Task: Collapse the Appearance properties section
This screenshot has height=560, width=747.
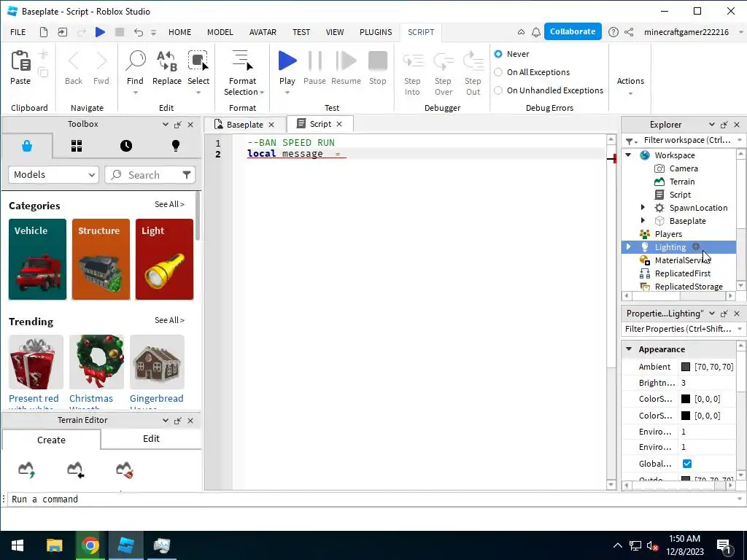Action: (629, 349)
